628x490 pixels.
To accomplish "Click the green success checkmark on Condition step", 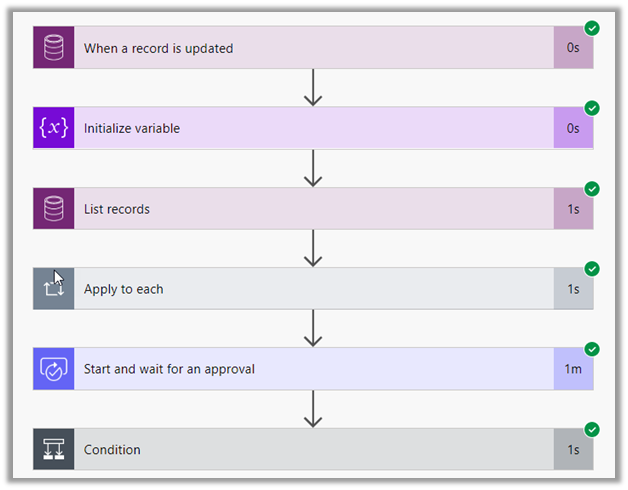I will [x=591, y=430].
